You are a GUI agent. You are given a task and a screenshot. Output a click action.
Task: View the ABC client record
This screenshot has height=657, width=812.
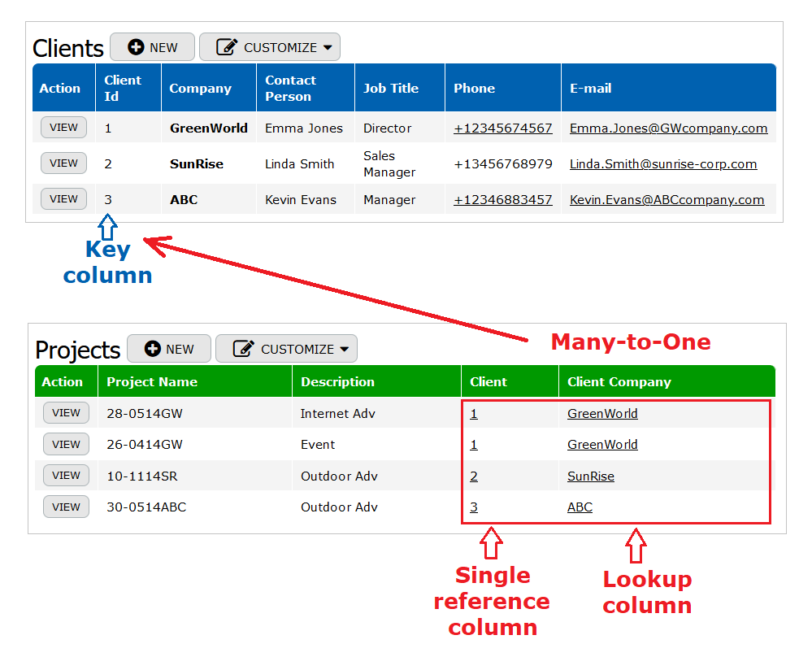point(63,199)
